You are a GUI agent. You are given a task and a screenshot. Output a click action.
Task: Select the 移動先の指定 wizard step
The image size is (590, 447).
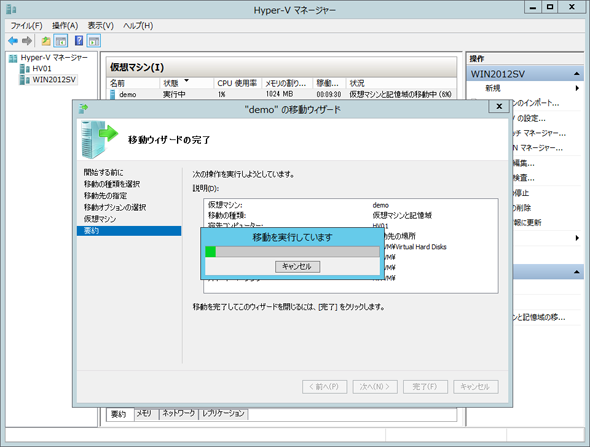105,196
